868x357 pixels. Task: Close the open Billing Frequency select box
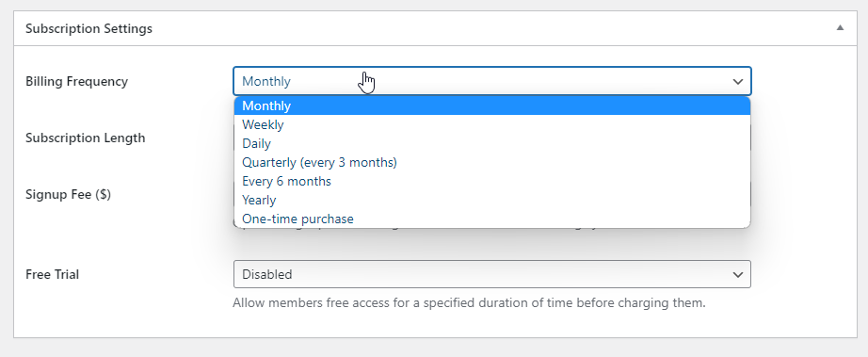click(492, 81)
